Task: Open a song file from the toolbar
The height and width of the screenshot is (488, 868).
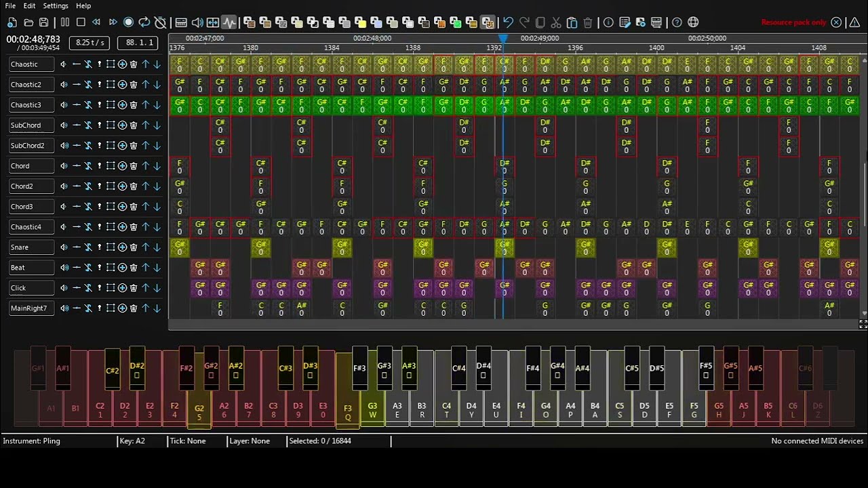Action: (x=28, y=22)
